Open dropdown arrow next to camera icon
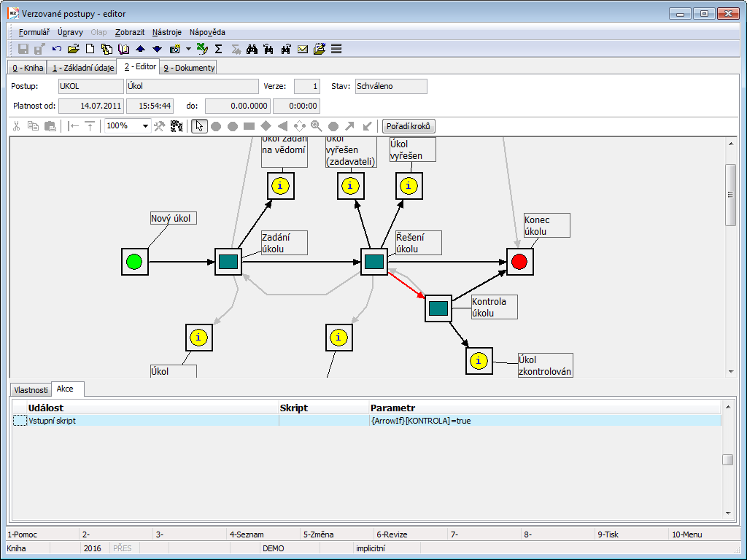The image size is (747, 560). (188, 49)
